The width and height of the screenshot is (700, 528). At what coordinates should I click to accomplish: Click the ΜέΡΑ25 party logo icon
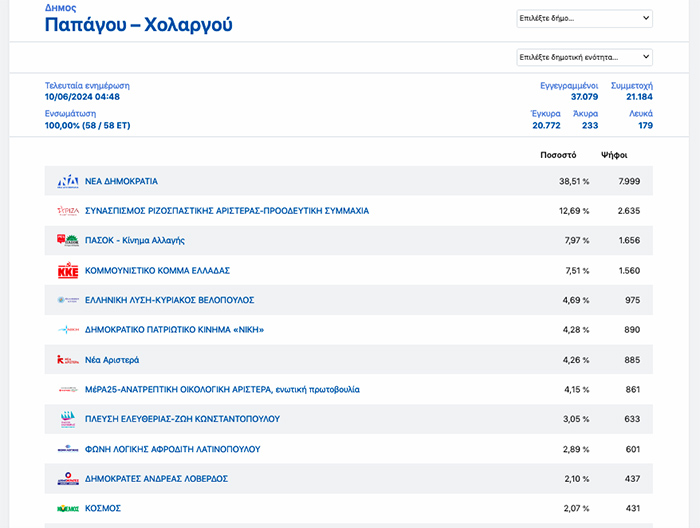pyautogui.click(x=67, y=389)
